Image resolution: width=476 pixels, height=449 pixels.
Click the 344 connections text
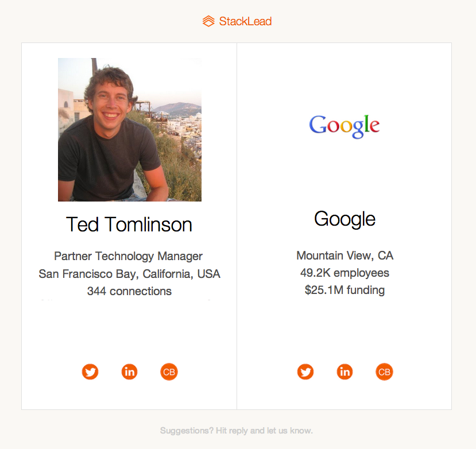pos(129,291)
